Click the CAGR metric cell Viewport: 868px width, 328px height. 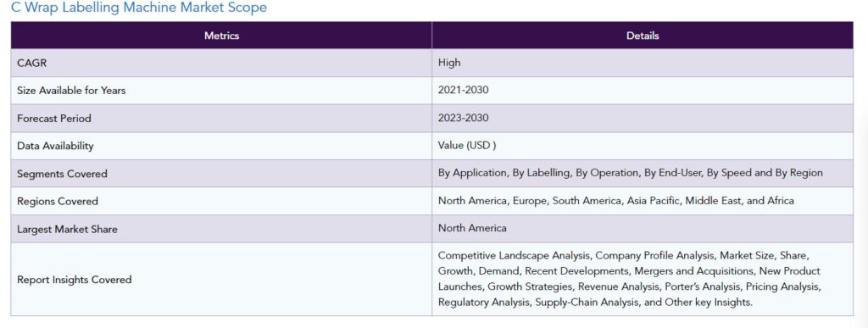click(x=221, y=63)
